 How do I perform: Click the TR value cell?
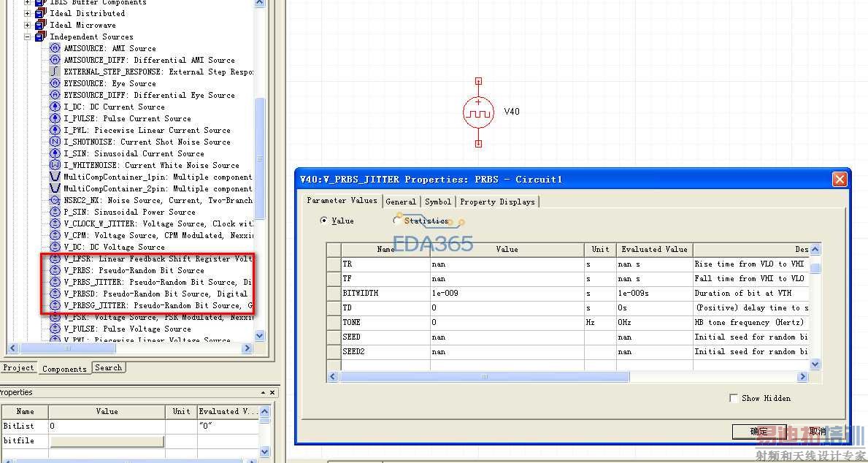[507, 264]
